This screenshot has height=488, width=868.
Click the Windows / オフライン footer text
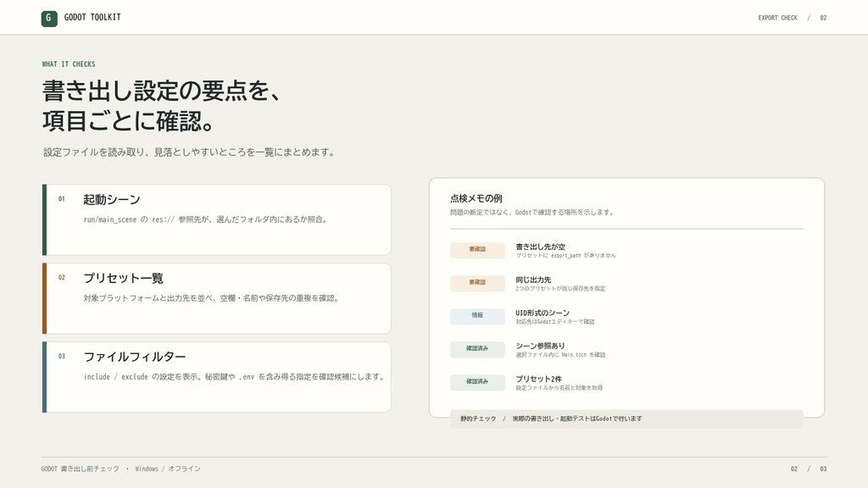pyautogui.click(x=168, y=469)
